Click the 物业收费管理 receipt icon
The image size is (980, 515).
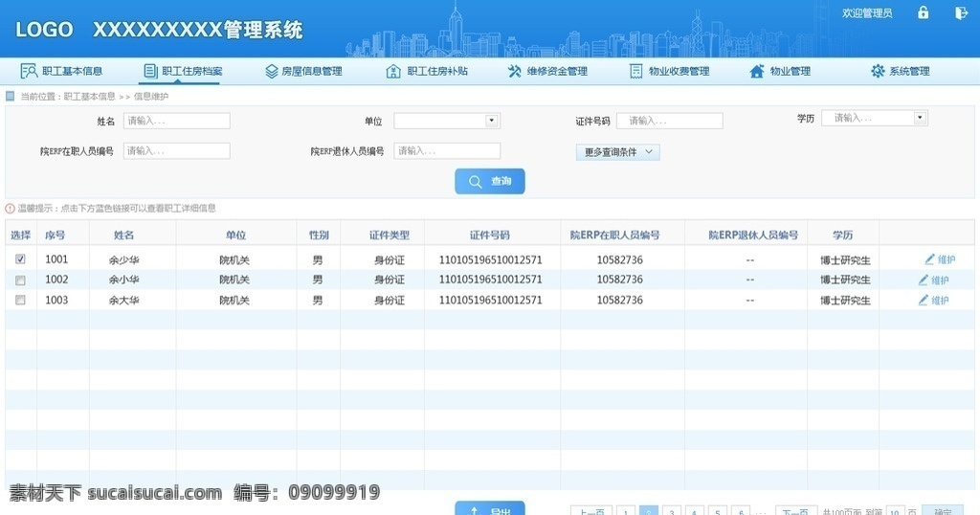tap(635, 71)
